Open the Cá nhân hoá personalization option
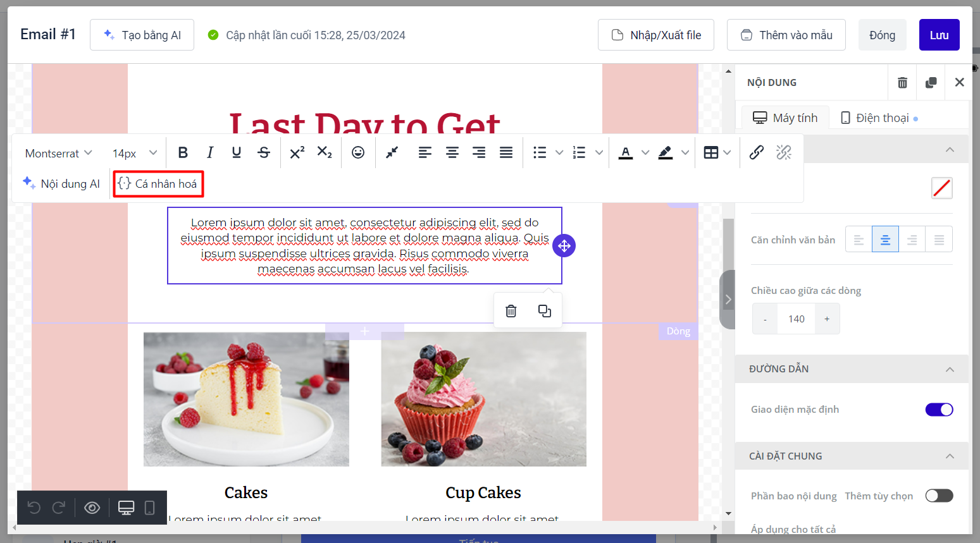The image size is (980, 543). [x=158, y=184]
